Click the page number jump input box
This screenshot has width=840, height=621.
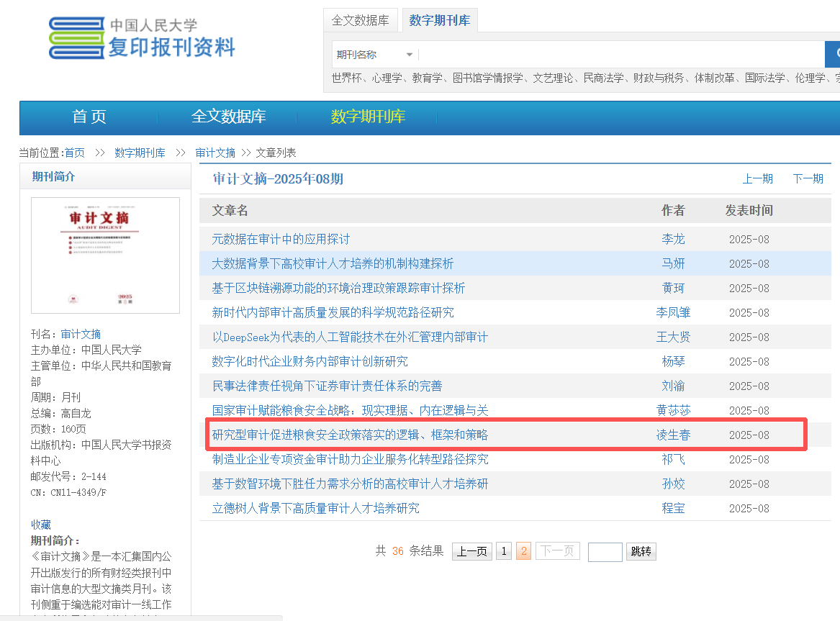(x=605, y=552)
